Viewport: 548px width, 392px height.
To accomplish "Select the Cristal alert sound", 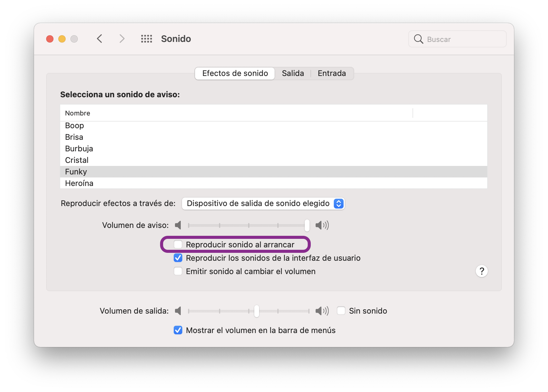I will click(77, 160).
